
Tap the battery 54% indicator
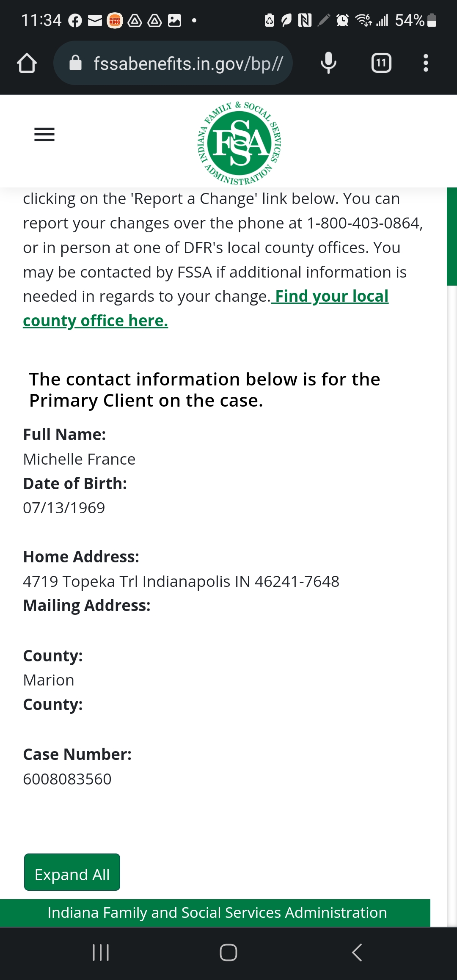pyautogui.click(x=416, y=20)
